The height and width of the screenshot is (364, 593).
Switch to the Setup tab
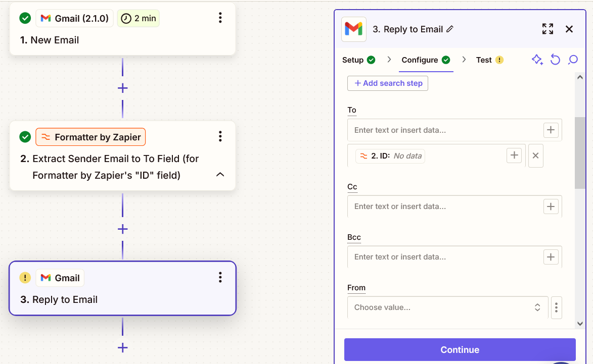tap(358, 60)
